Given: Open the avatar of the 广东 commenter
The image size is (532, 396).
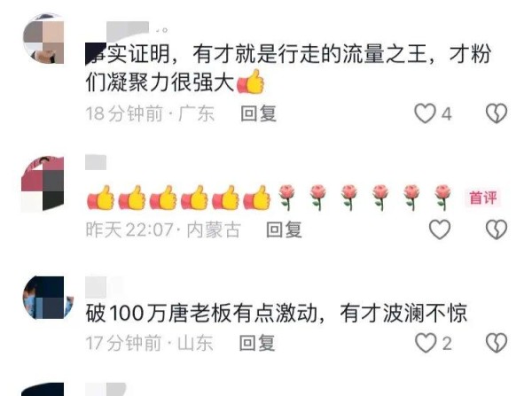Looking at the screenshot, I should pos(43,38).
